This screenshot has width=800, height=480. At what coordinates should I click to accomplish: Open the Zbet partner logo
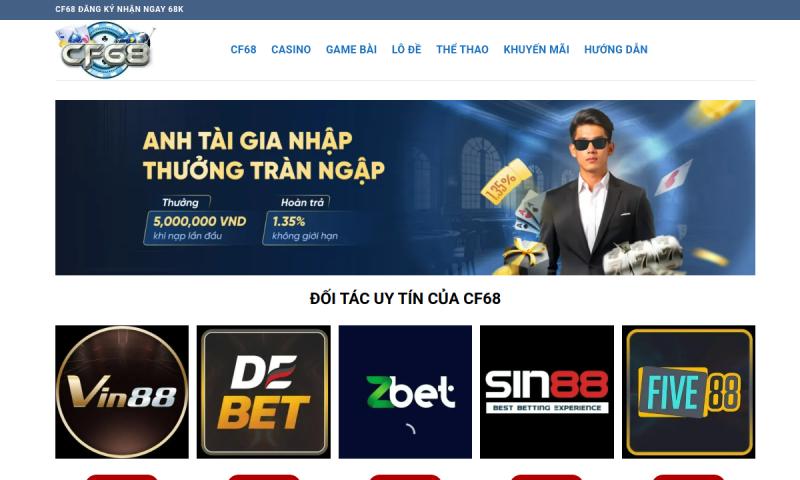(405, 392)
